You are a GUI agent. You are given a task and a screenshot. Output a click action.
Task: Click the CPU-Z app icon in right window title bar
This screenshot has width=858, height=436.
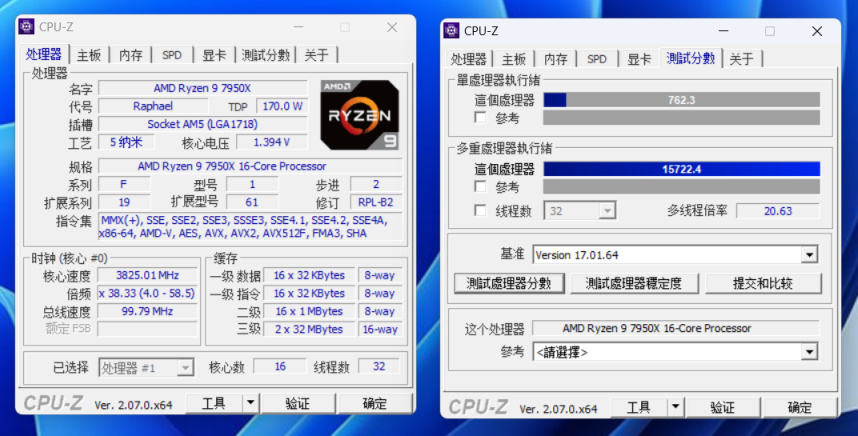451,31
